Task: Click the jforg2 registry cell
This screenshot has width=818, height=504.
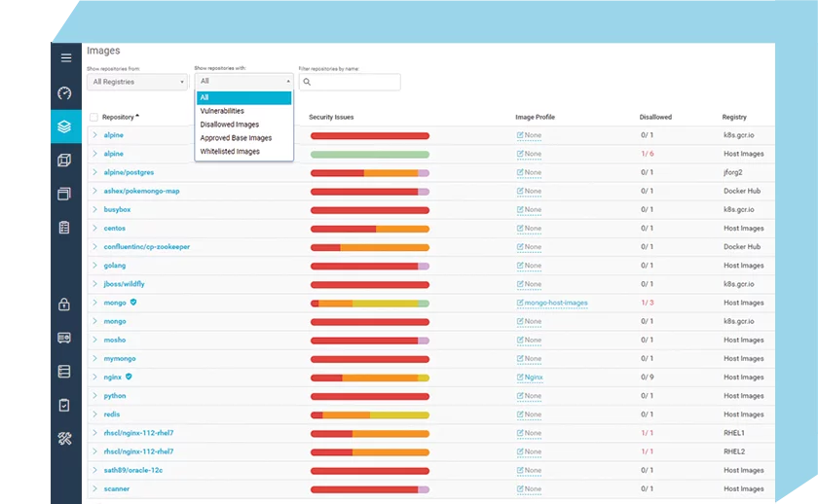Action: (733, 172)
